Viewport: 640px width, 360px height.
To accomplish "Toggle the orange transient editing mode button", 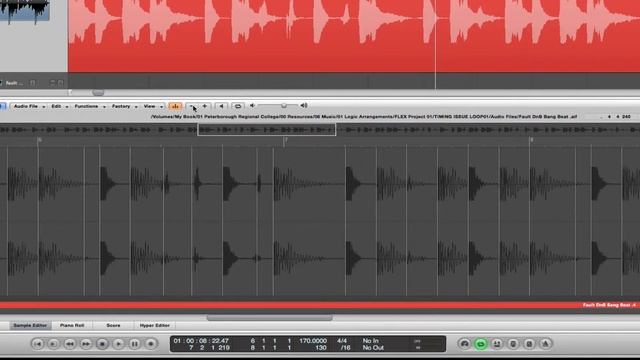I will tap(175, 106).
